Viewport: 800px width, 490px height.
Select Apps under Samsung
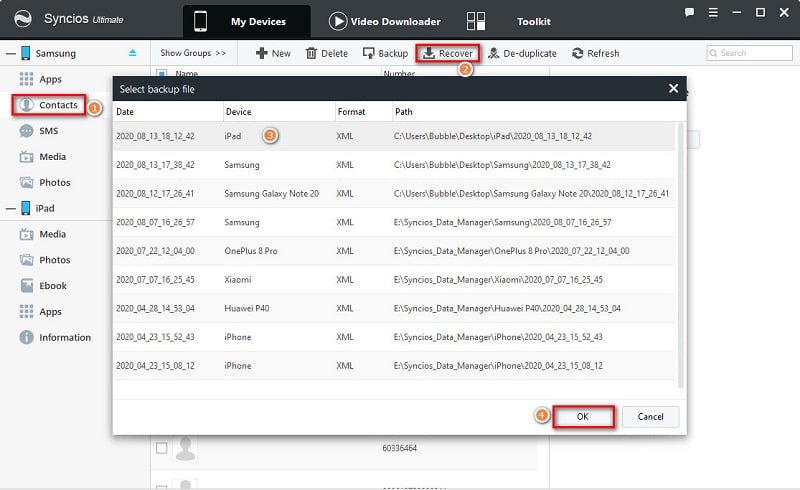tap(41, 79)
